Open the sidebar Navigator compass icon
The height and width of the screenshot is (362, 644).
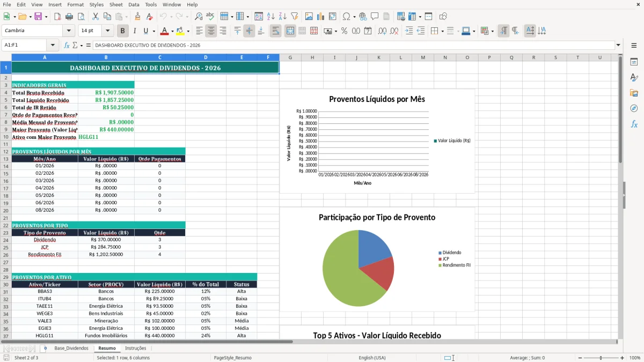coord(634,108)
